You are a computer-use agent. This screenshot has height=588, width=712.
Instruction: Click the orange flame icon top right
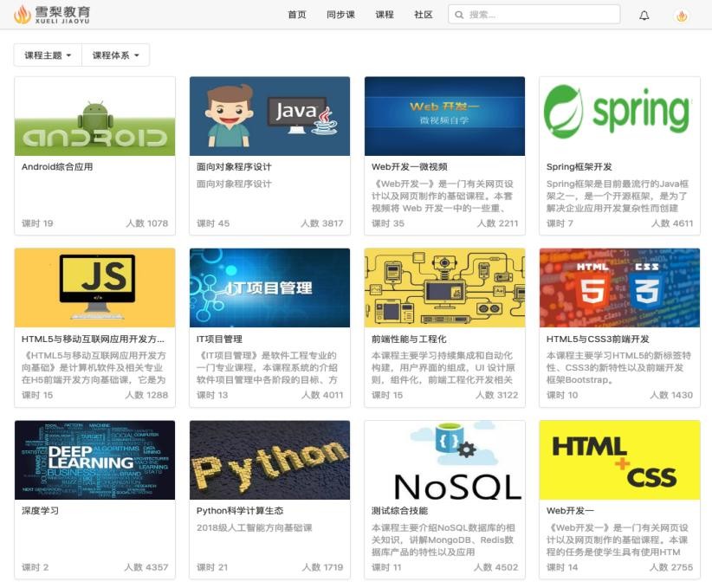680,14
